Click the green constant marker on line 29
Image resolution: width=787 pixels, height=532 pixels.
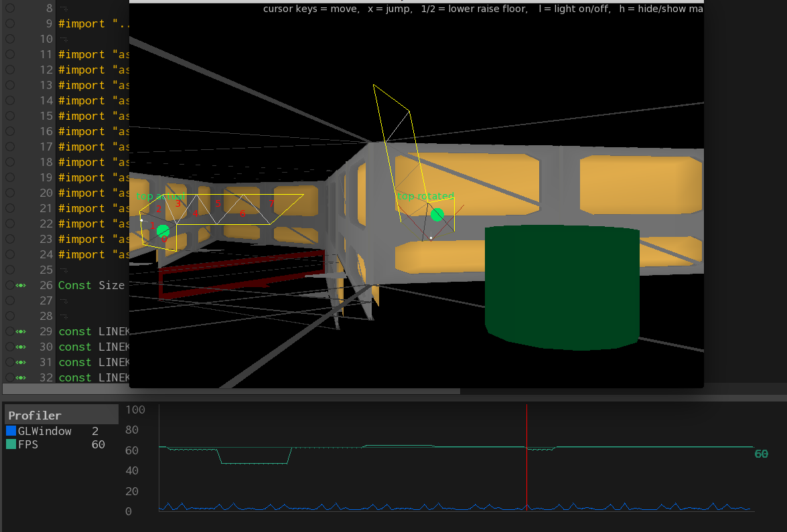click(21, 331)
